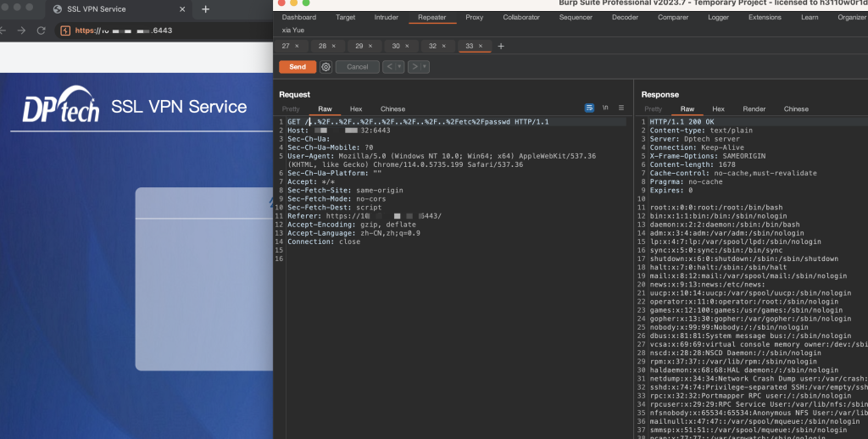Open the xia Yue extension tab
Viewport: 868px width, 439px height.
click(292, 31)
